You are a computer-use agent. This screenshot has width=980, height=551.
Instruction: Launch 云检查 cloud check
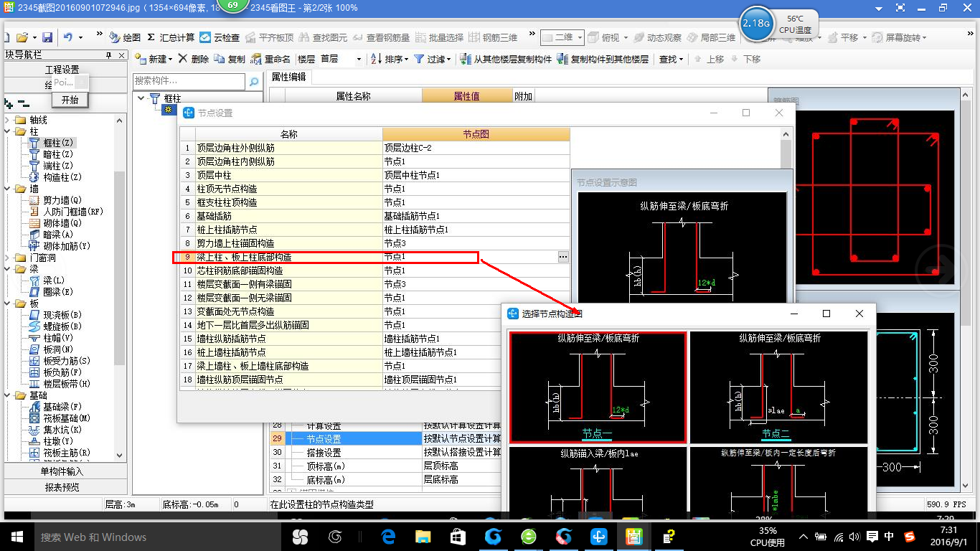pyautogui.click(x=220, y=37)
